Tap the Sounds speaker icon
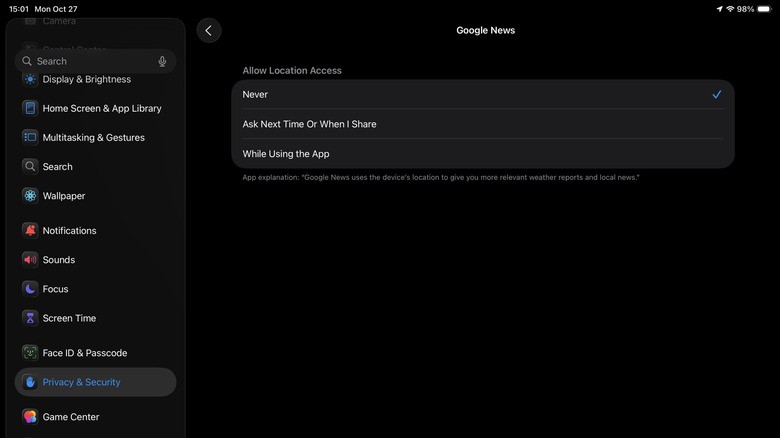780x438 pixels. click(x=30, y=260)
